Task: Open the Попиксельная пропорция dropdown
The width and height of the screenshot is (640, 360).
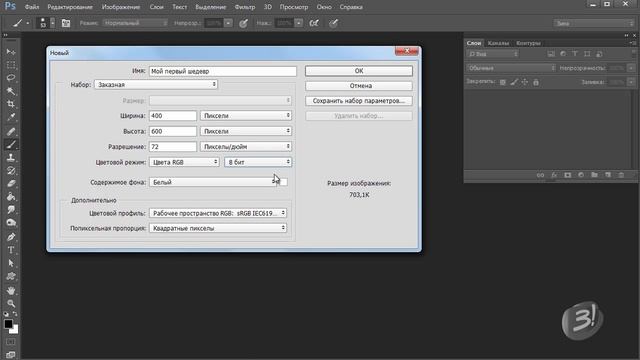Action: (x=218, y=228)
